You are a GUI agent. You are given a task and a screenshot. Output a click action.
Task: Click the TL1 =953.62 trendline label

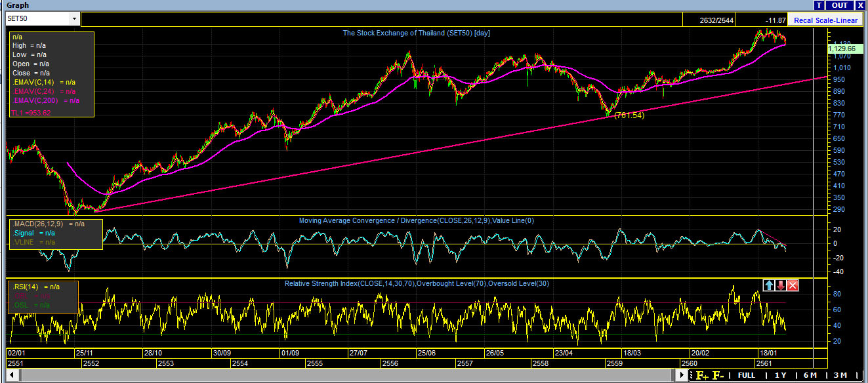click(31, 113)
